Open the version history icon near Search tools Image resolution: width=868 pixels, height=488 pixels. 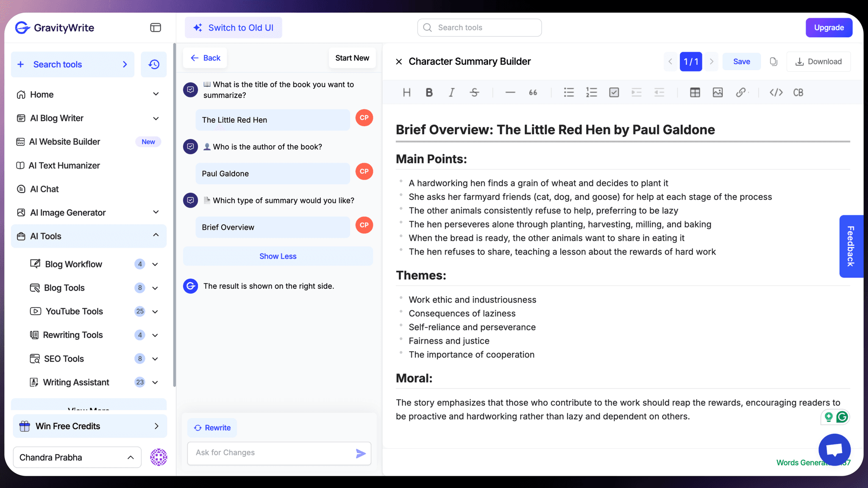click(153, 64)
